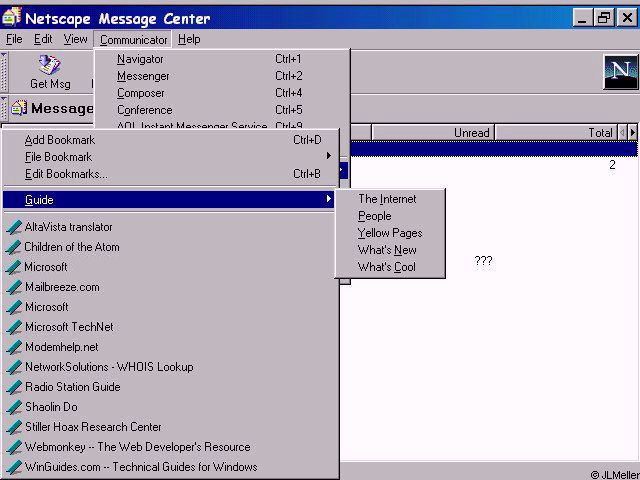Click the right column scroll arrow
The image size is (640, 480).
633,133
